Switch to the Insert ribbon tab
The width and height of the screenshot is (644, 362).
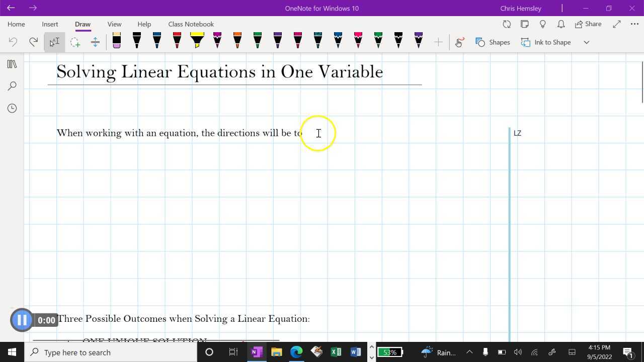tap(50, 24)
